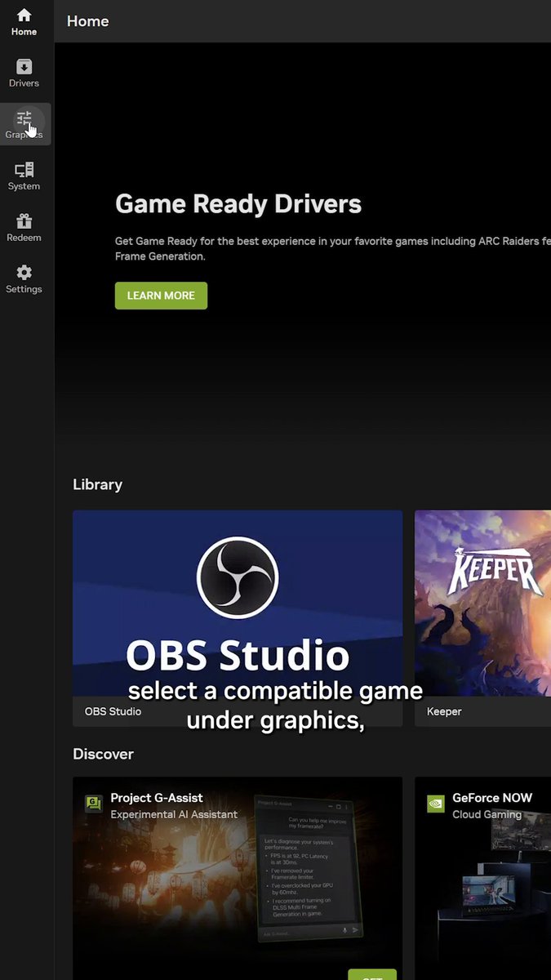This screenshot has height=980, width=551.
Task: Click the Home page title
Action: [88, 21]
